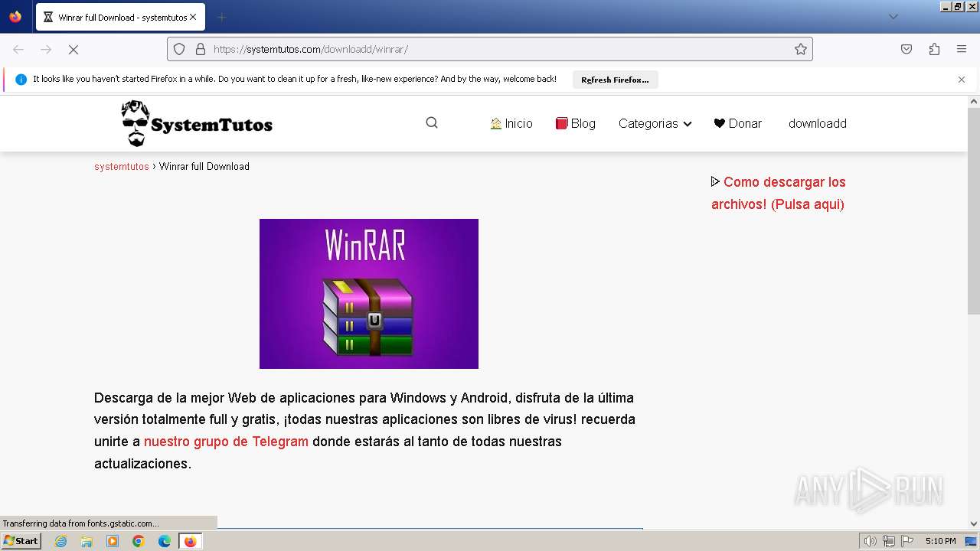
Task: Stop loading the page
Action: [73, 49]
